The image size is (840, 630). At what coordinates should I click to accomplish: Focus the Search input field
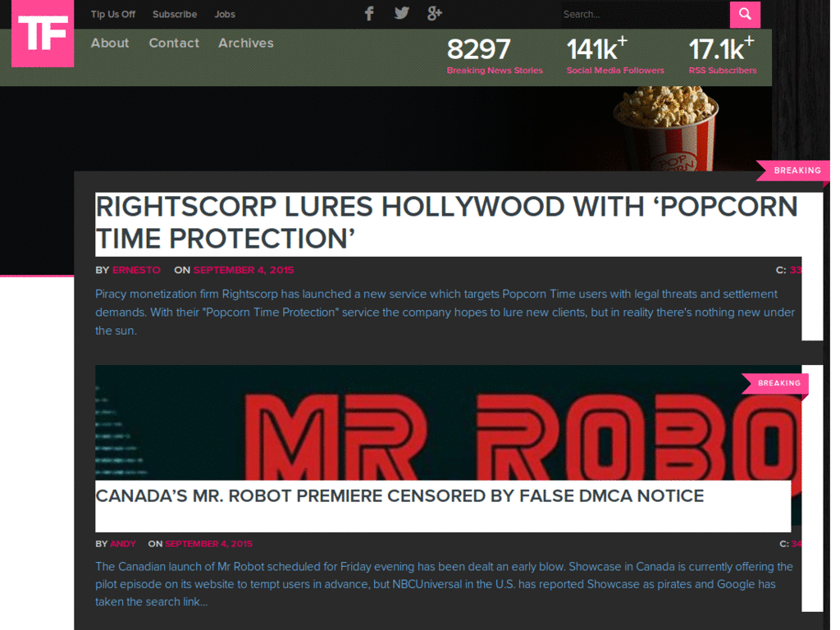click(645, 15)
